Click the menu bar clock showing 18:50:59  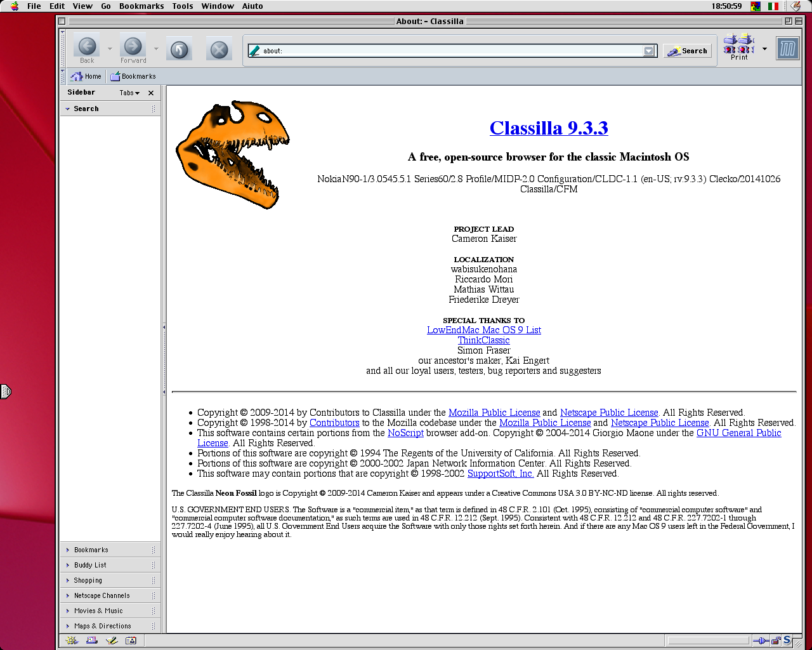pyautogui.click(x=726, y=6)
